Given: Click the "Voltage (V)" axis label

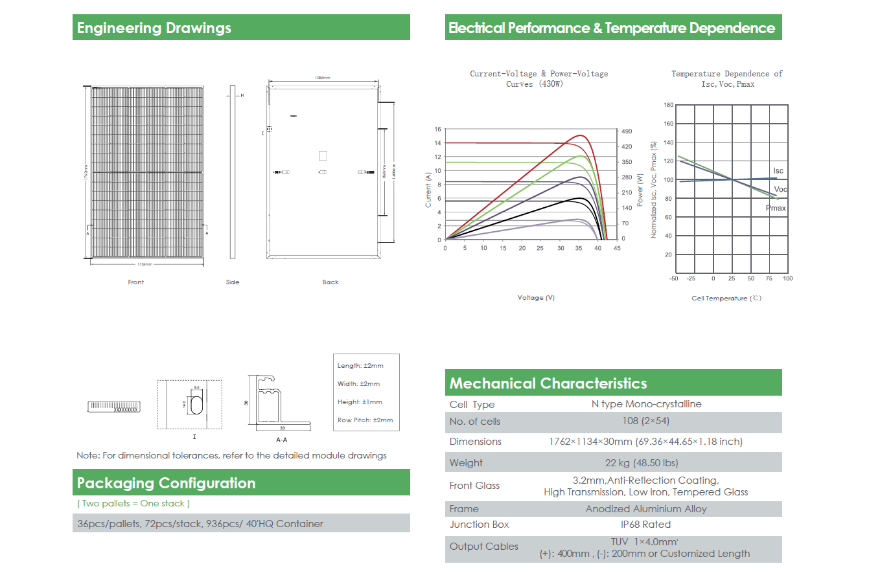Looking at the screenshot, I should pos(536,298).
